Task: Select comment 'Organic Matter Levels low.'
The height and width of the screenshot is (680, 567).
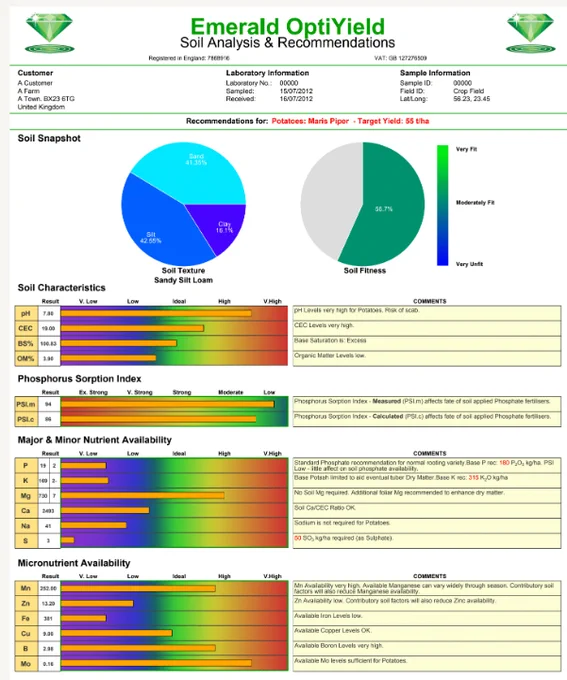Action: [330, 356]
